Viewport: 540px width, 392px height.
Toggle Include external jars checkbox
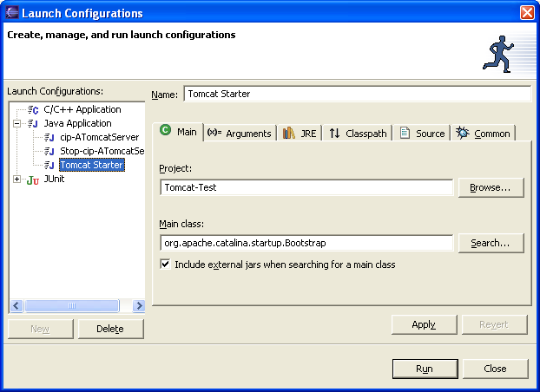166,265
